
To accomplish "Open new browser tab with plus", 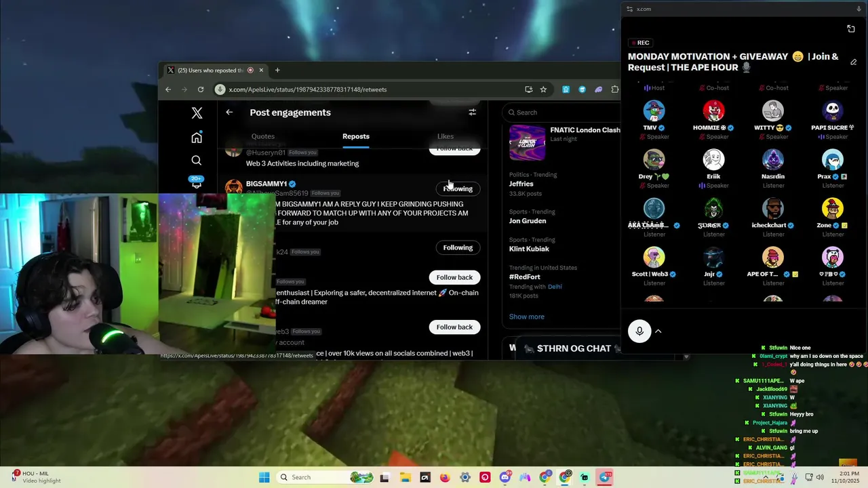I will click(277, 70).
